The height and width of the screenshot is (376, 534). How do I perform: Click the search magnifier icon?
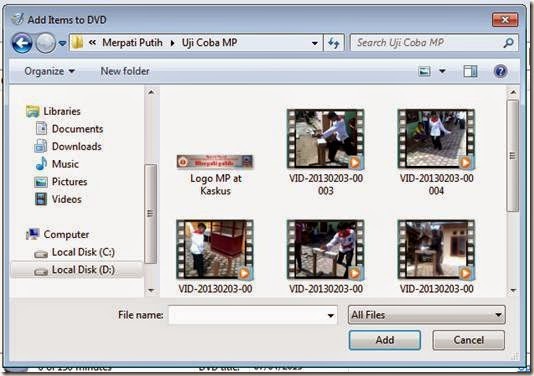(x=508, y=43)
